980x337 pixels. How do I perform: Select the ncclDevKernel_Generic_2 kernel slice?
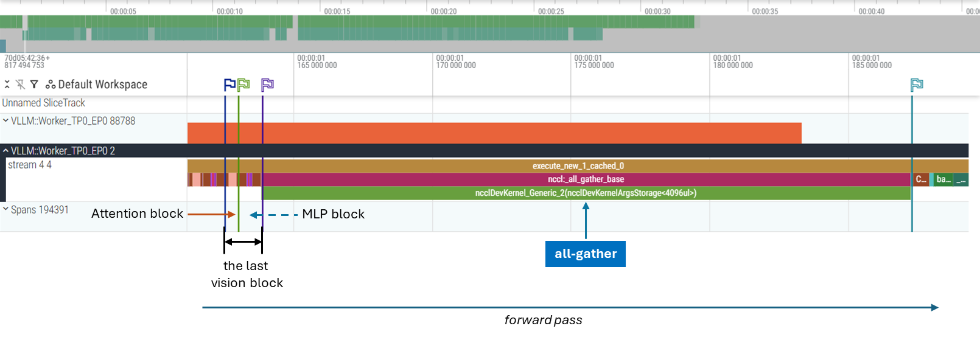click(586, 193)
